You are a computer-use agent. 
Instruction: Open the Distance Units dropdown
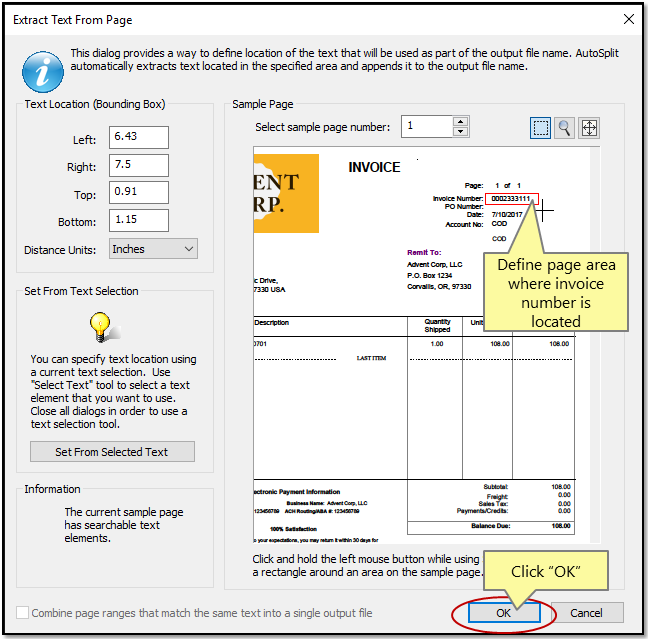tap(153, 249)
